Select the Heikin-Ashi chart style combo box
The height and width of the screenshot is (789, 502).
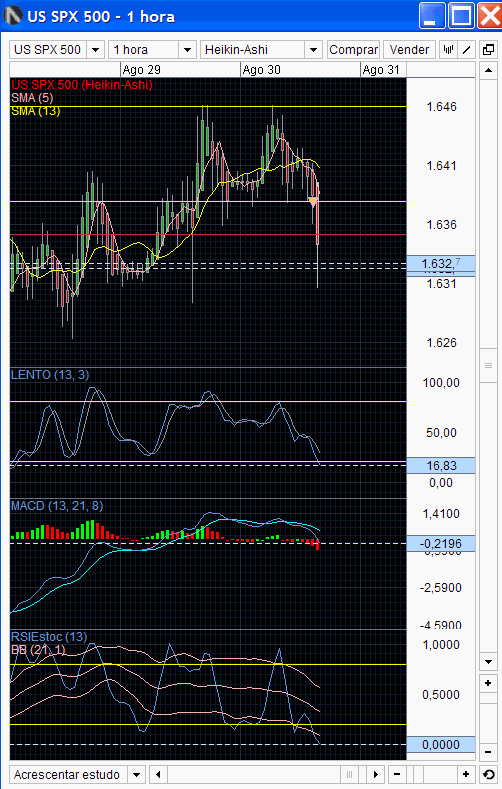tap(261, 50)
